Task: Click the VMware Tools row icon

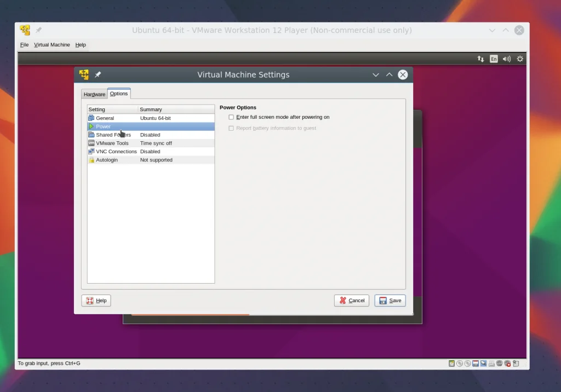Action: (91, 143)
